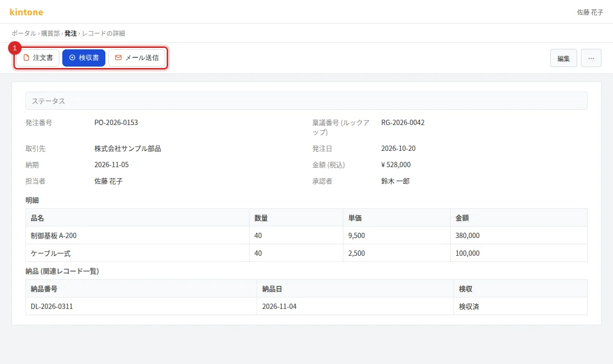The image size is (613, 364).
Task: Open the ··· more options menu
Action: (x=591, y=58)
